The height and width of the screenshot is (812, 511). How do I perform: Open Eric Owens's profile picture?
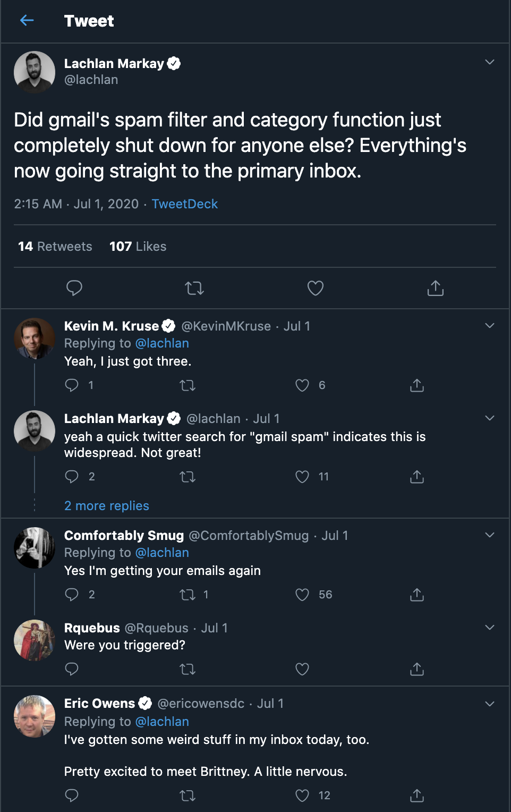(35, 716)
